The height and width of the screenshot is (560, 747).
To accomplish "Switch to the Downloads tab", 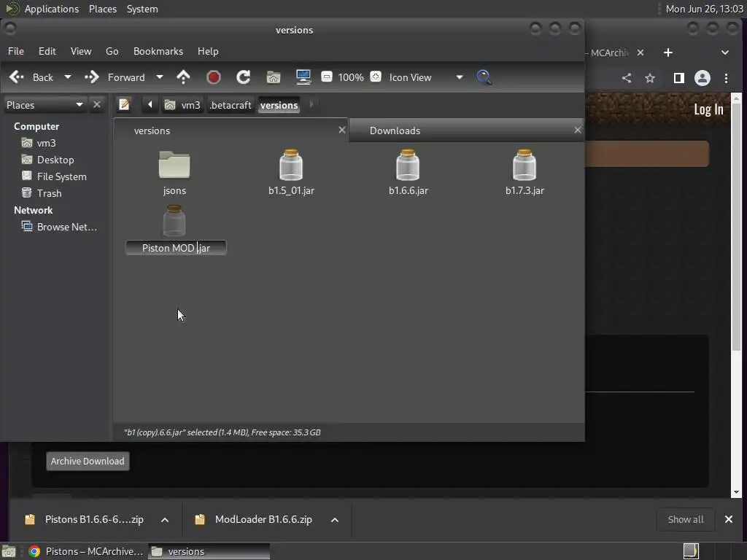I will 395,131.
